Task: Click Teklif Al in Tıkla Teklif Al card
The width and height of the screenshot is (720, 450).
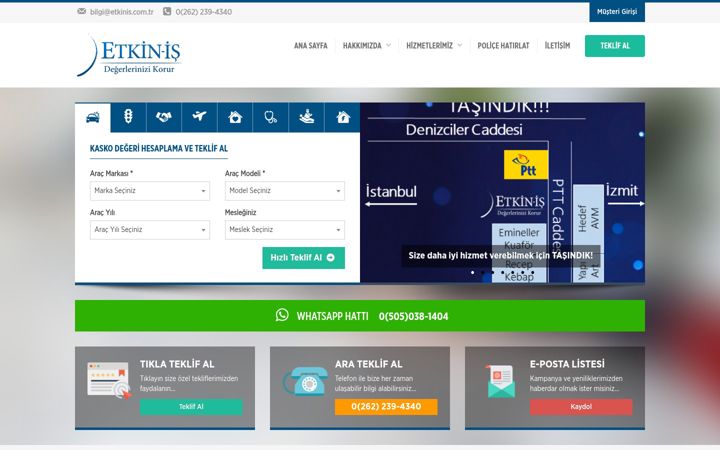Action: pos(191,407)
